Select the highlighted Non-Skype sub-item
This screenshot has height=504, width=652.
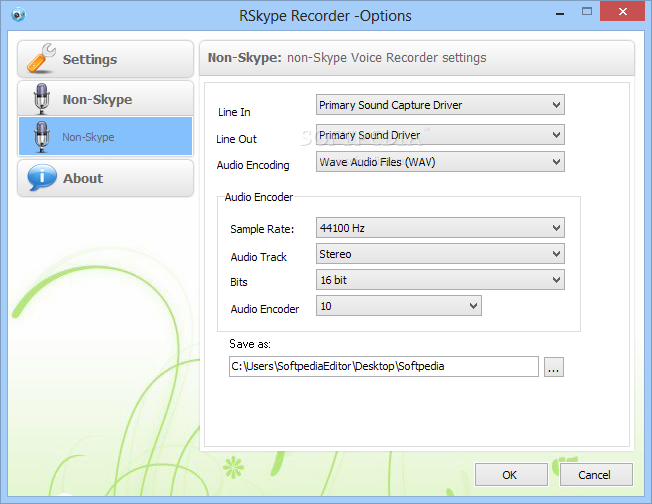pos(105,136)
